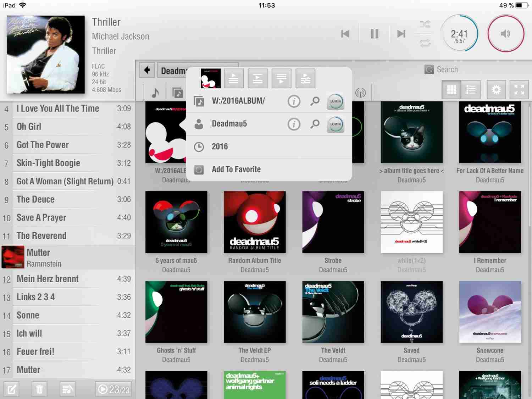Search for W:/2016ALBUM/ with magnifier
Screen dimensions: 532x399
pos(315,101)
